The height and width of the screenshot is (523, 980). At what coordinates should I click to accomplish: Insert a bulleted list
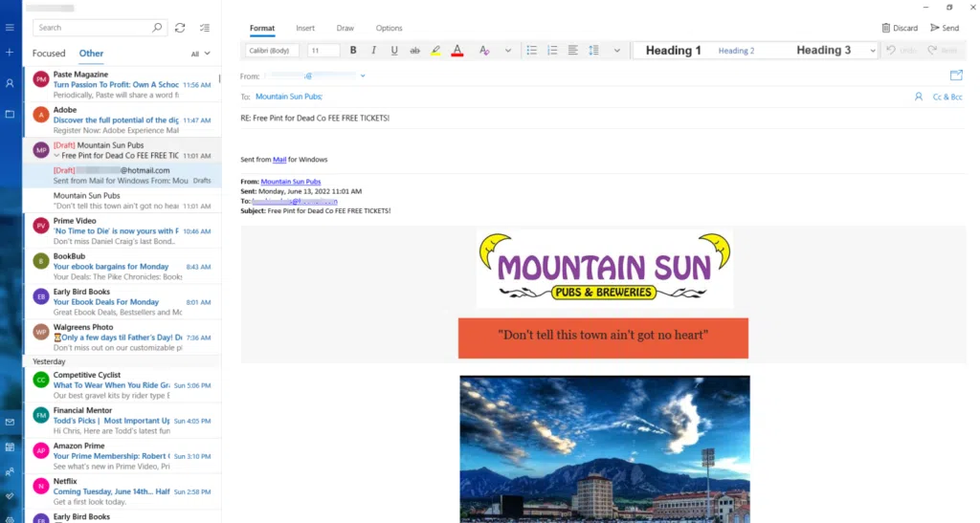coord(532,51)
